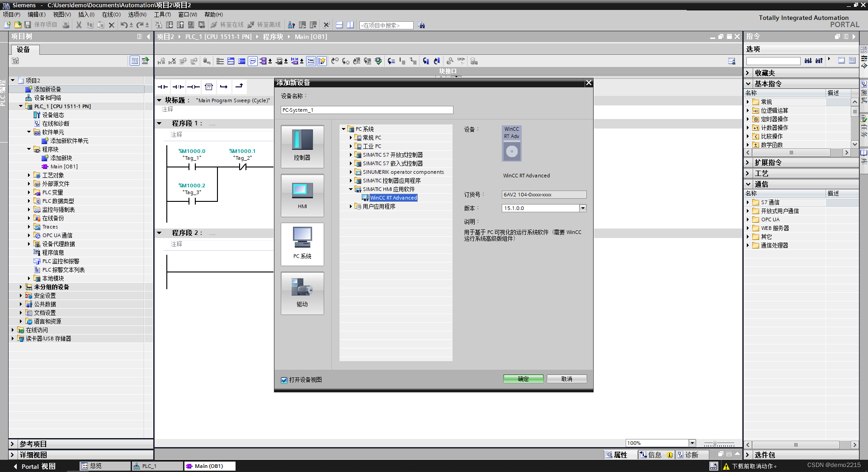868x472 pixels.
Task: Switch to the Main (OB1) taskbar tab
Action: (x=210, y=466)
